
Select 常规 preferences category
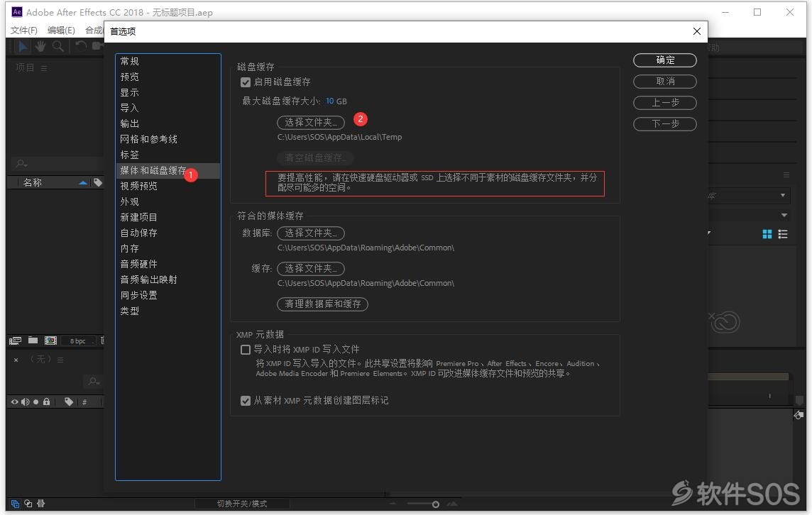(168, 61)
